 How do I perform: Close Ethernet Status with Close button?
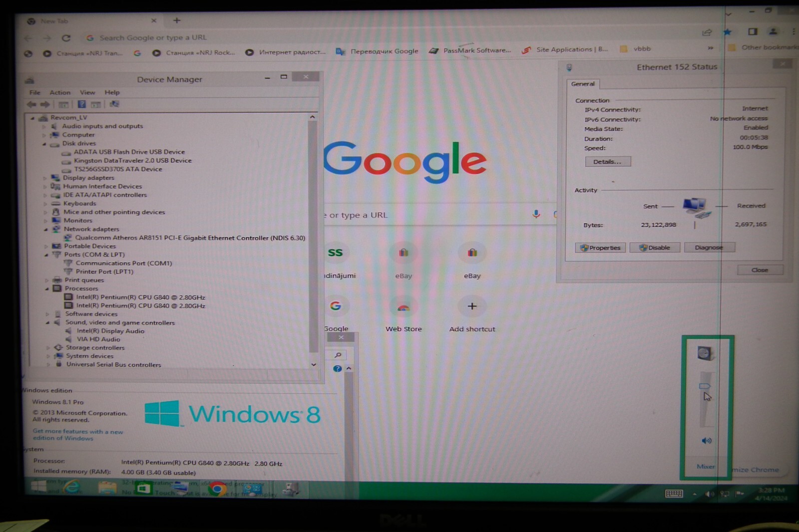tap(760, 270)
